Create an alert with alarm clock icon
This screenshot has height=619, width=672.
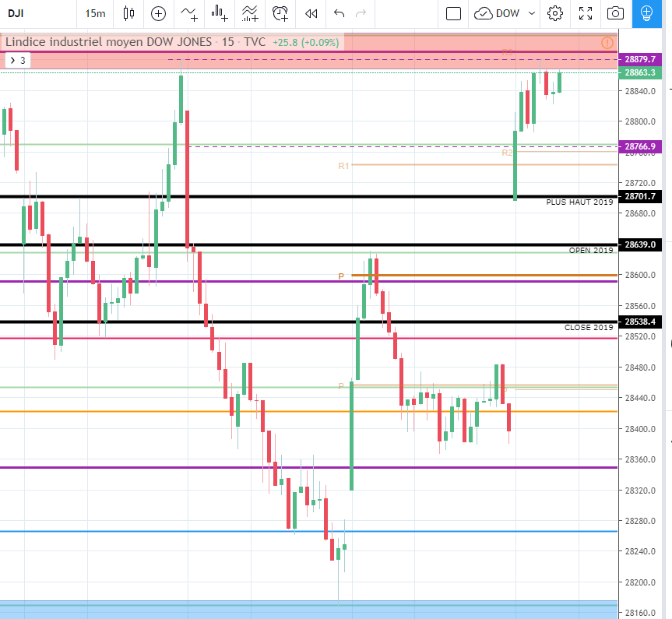click(280, 14)
